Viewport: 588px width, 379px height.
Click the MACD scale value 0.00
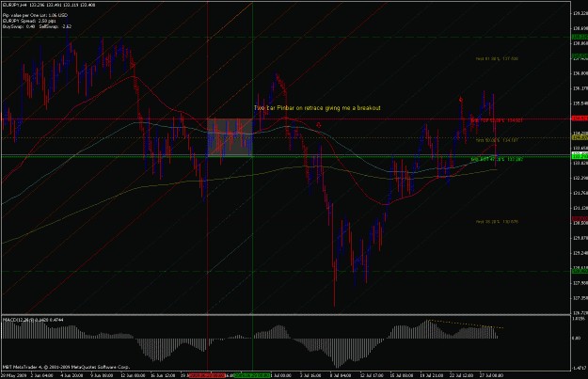(576, 339)
